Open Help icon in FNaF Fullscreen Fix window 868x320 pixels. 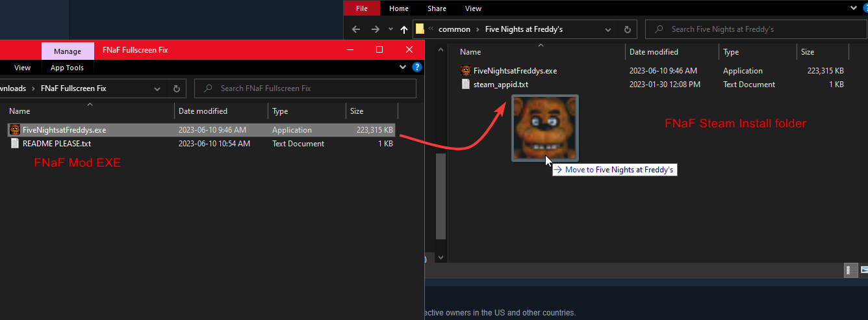tap(417, 68)
